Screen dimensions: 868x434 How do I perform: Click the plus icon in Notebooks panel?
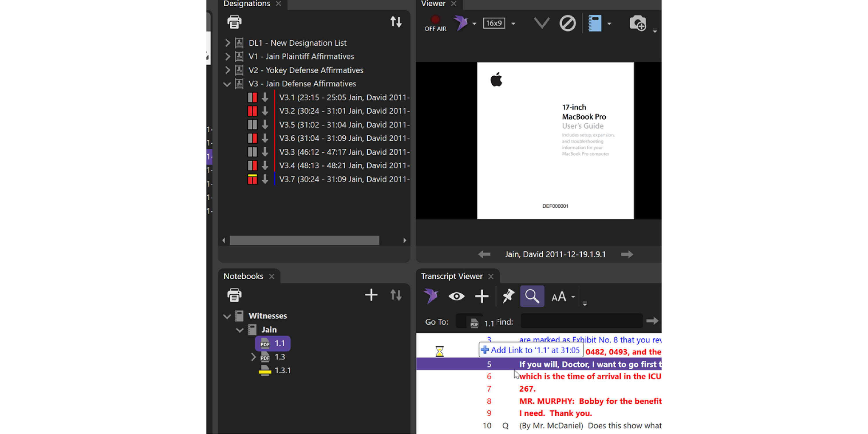coord(371,295)
